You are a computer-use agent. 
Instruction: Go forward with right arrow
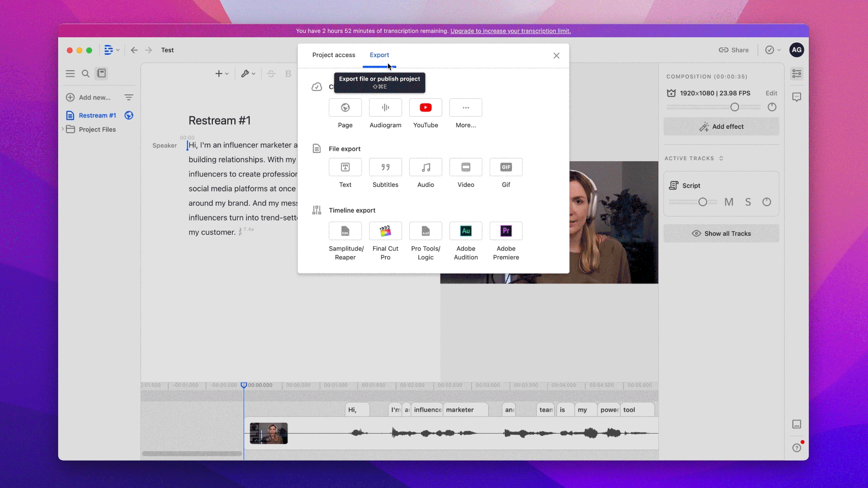click(x=149, y=50)
